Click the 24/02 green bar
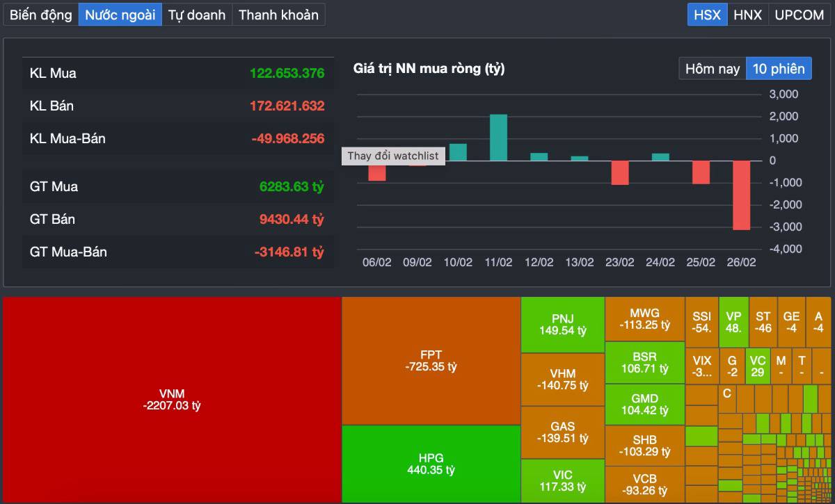 [x=660, y=157]
